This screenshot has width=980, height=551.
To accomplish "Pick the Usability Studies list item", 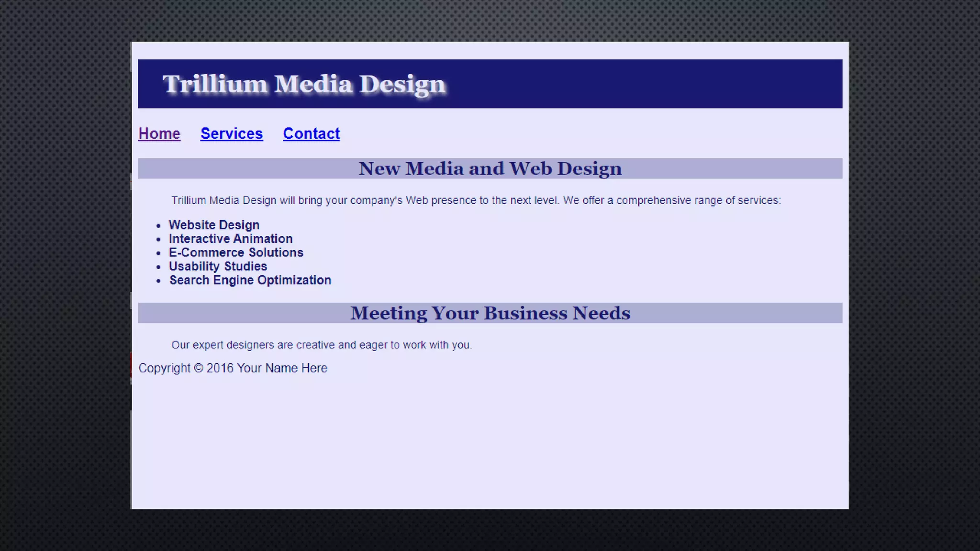I will (x=218, y=266).
